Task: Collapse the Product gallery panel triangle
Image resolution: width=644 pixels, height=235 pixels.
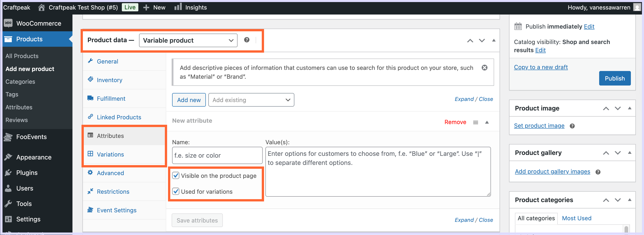Action: (x=630, y=153)
